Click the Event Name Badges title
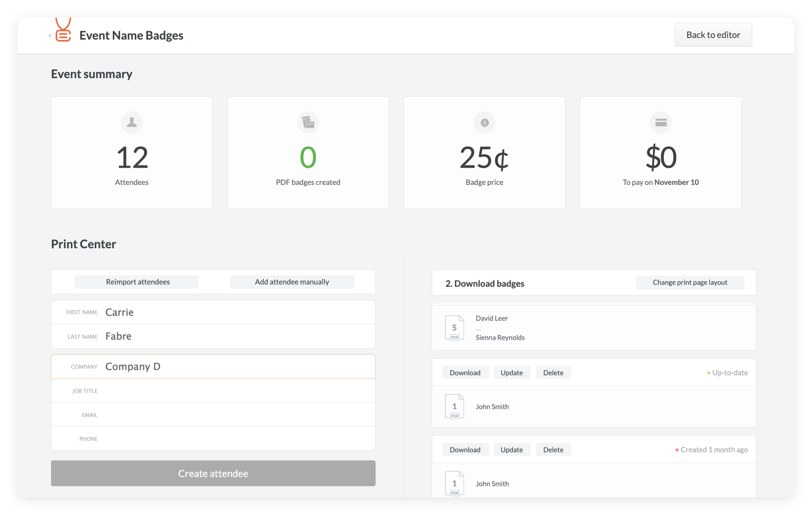Viewport: 812px width, 516px height. 132,35
